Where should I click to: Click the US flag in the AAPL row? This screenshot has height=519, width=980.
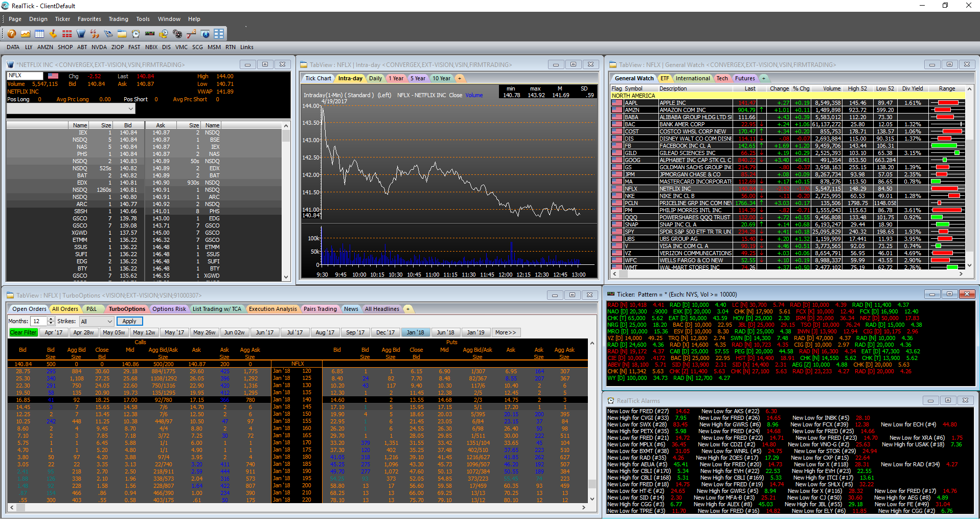617,103
